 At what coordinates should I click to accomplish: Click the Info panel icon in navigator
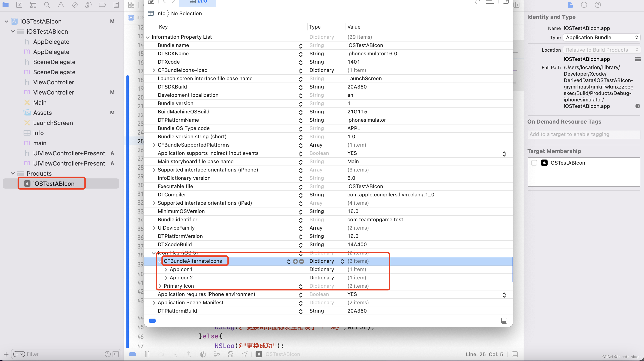tap(28, 133)
